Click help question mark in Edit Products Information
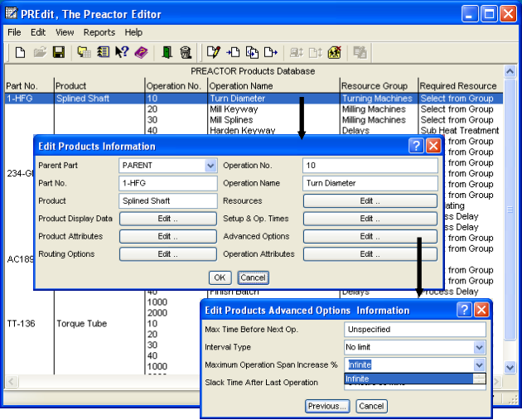This screenshot has height=420, width=522. pos(416,146)
